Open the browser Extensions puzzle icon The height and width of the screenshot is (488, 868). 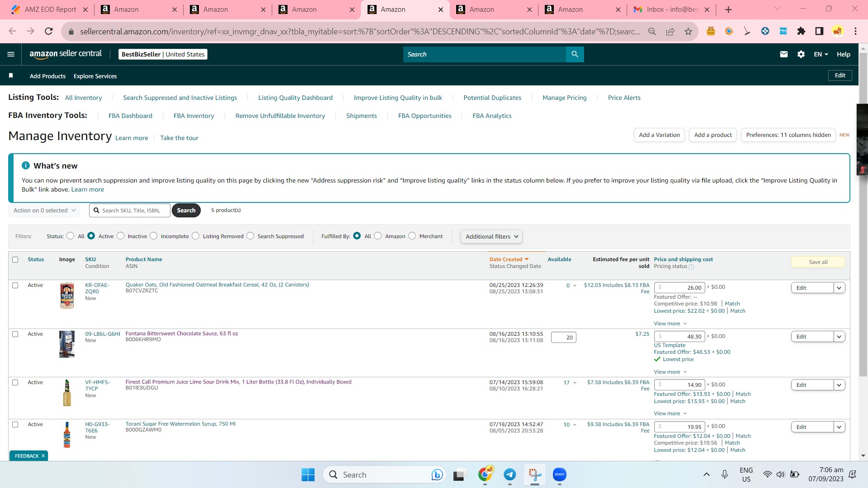click(x=801, y=31)
